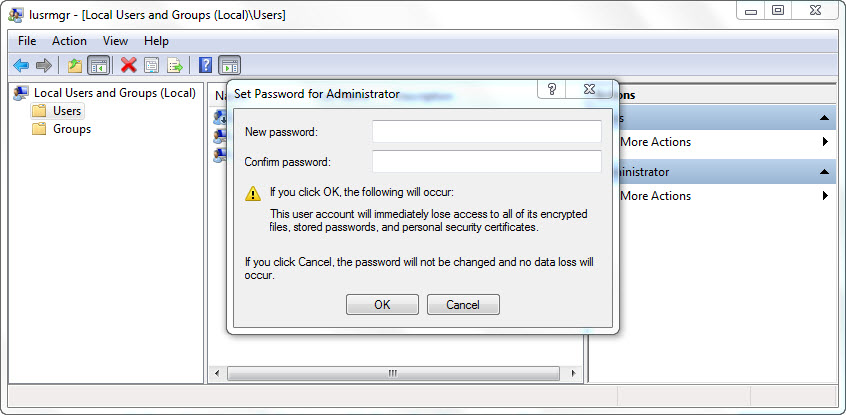Click the Export List toolbar icon
This screenshot has width=846, height=415.
(174, 65)
